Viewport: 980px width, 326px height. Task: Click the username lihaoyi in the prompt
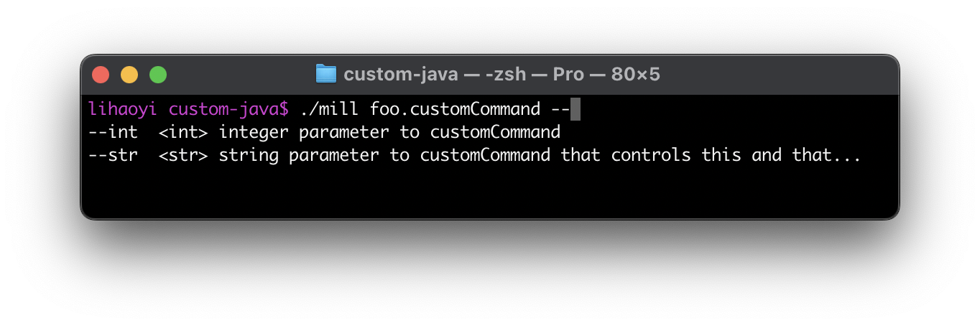(122, 110)
